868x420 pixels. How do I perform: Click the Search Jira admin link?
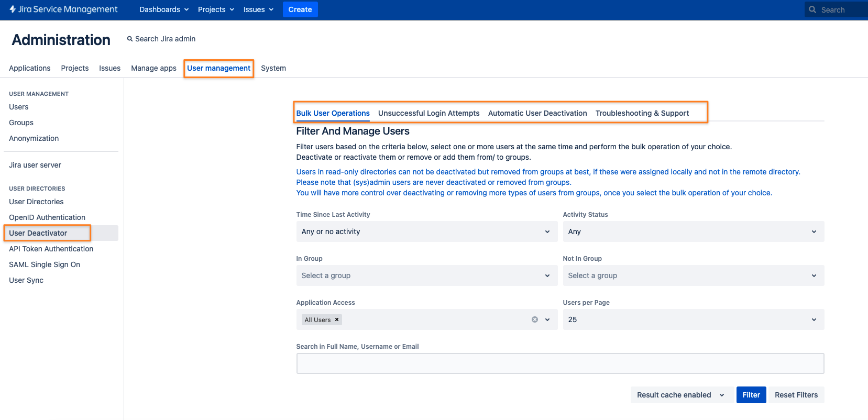click(x=165, y=39)
